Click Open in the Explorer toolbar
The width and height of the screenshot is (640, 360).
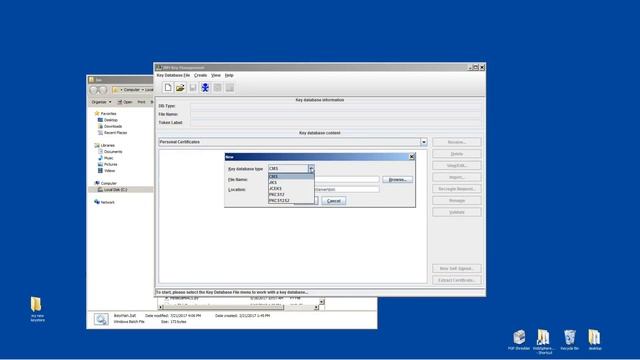click(125, 102)
